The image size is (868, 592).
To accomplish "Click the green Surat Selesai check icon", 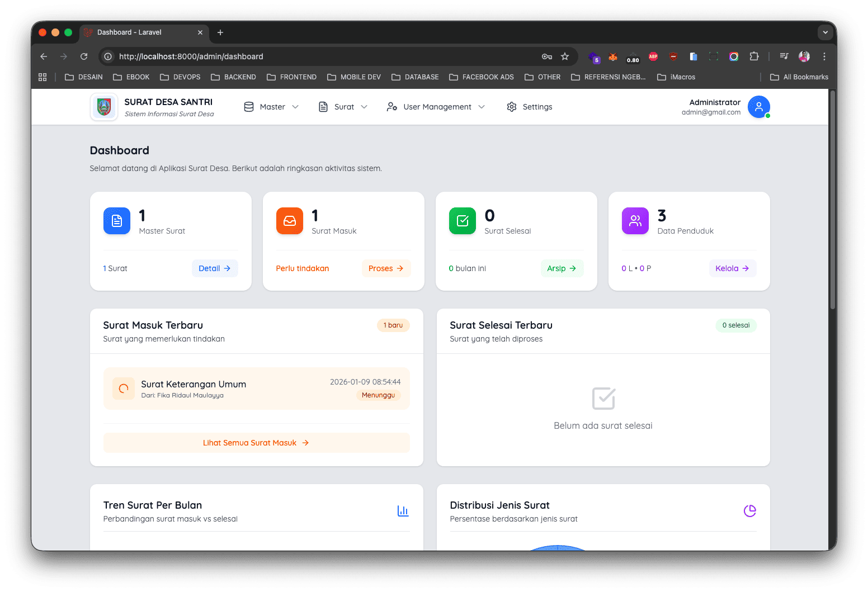I will pos(463,221).
